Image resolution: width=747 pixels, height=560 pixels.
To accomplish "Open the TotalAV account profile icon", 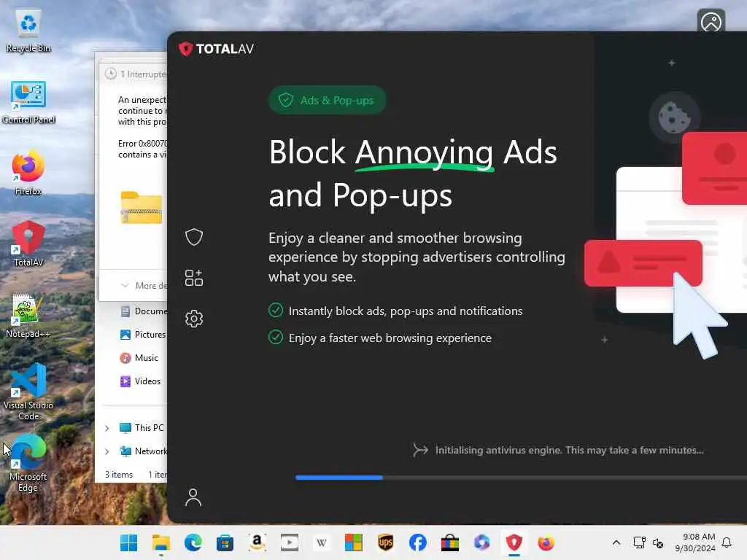I will (x=193, y=497).
